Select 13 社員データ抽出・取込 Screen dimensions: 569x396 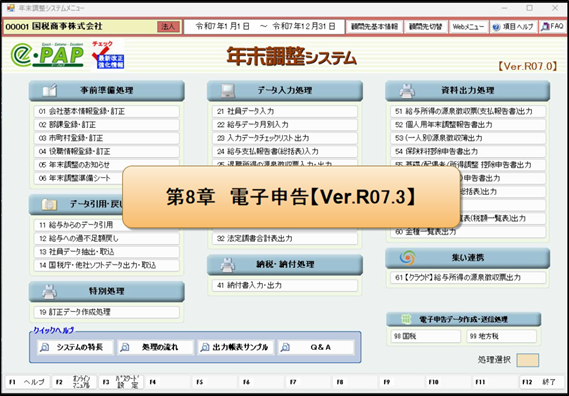[107, 252]
